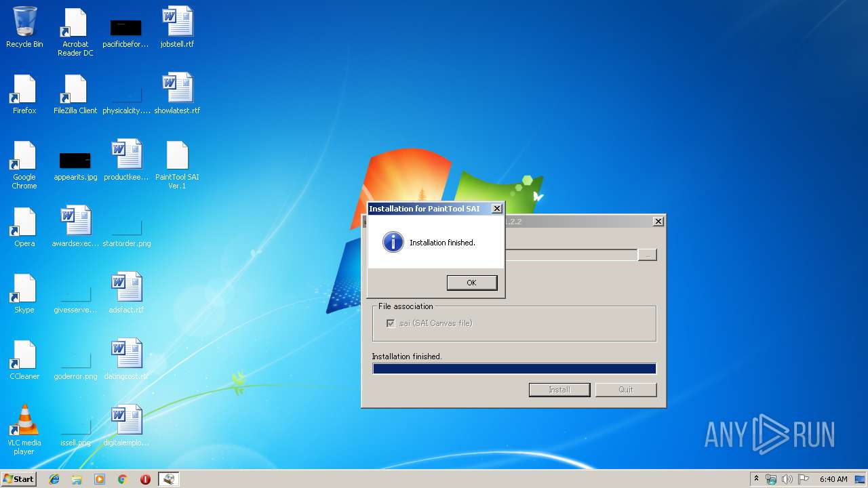The height and width of the screenshot is (488, 868).
Task: Select the Skype desktop shortcut
Action: tap(24, 293)
